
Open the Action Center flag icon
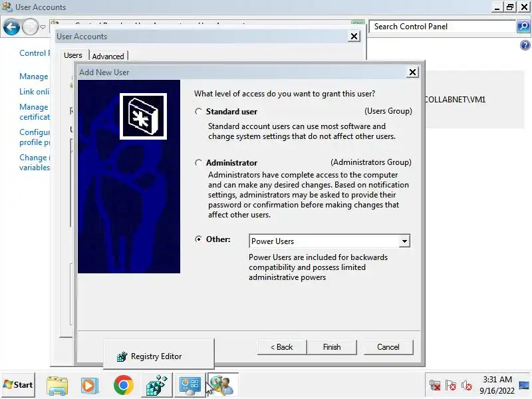pos(451,386)
